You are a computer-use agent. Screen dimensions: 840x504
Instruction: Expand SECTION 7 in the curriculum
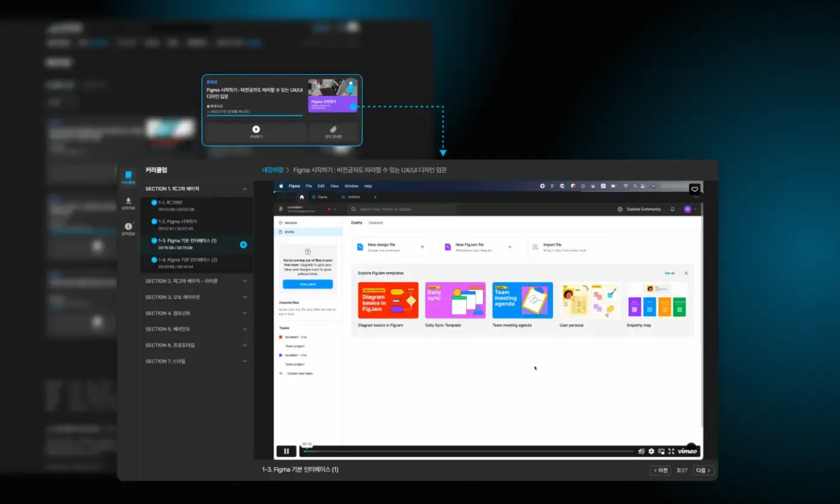click(245, 361)
